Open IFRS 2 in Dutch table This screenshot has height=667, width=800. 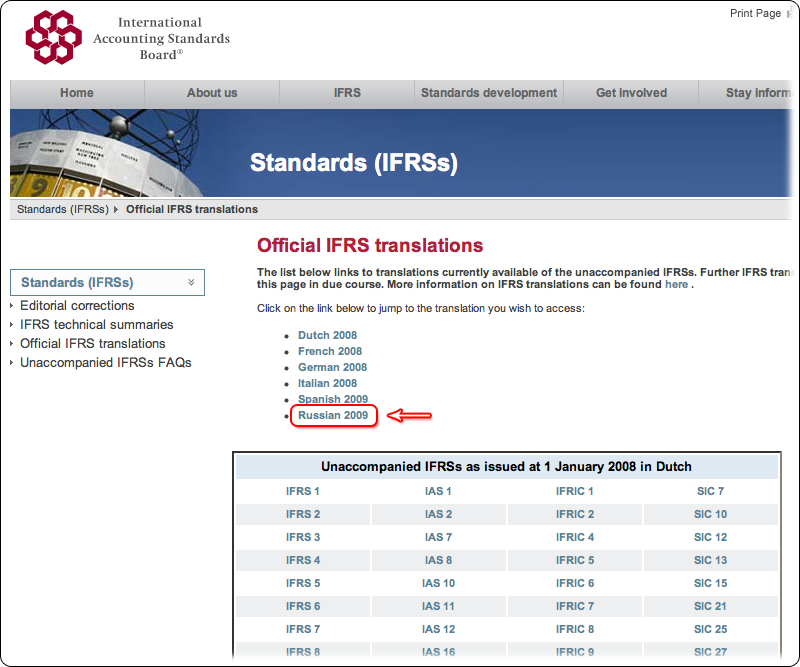click(303, 514)
